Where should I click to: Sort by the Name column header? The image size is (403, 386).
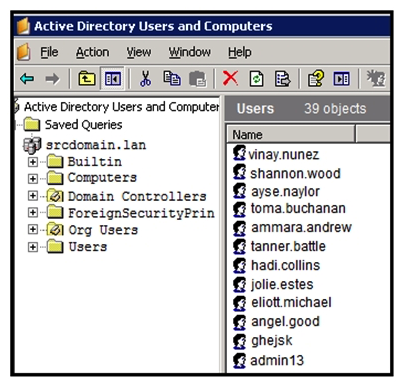click(290, 135)
